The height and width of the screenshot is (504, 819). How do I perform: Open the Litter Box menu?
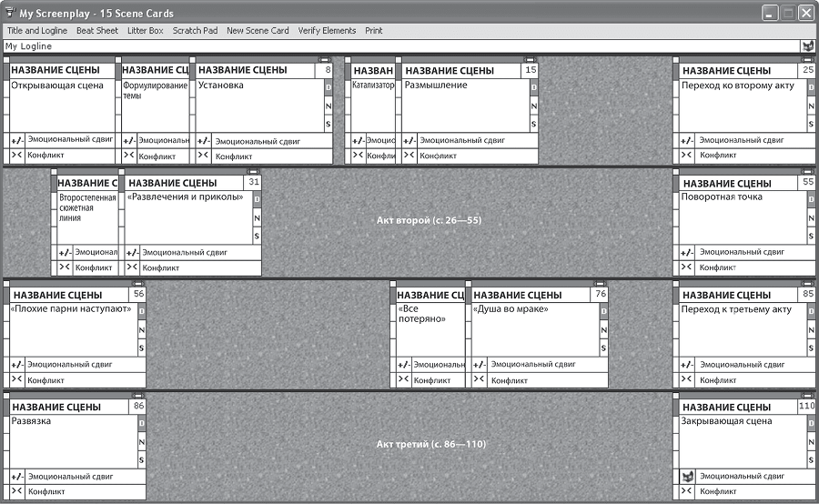(x=146, y=30)
